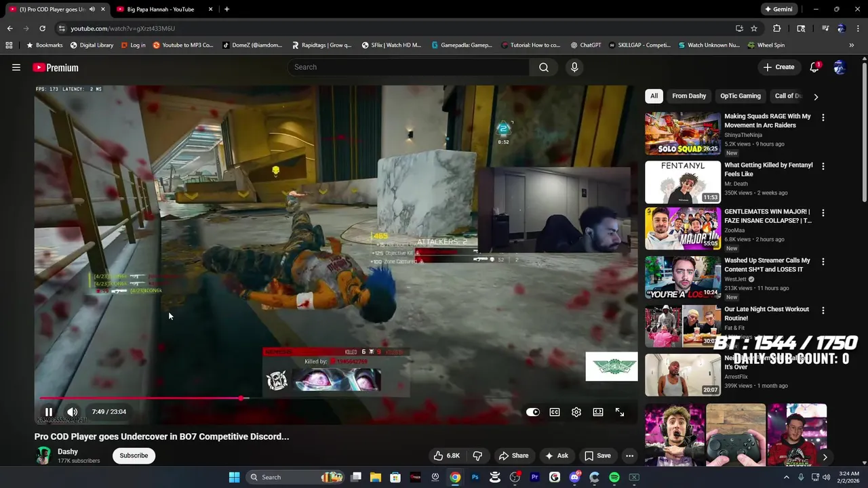Open the YouTube account avatar menu

coord(840,67)
